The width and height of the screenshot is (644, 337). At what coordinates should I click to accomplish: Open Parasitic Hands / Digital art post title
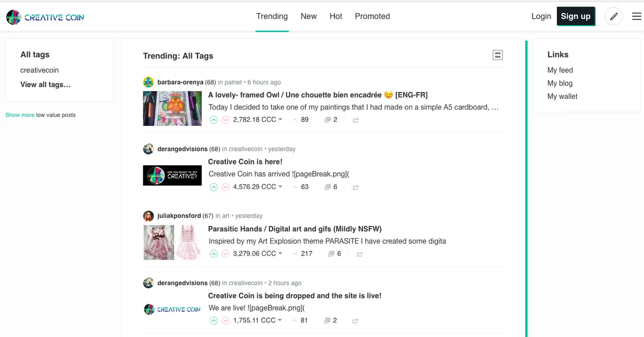pyautogui.click(x=295, y=229)
